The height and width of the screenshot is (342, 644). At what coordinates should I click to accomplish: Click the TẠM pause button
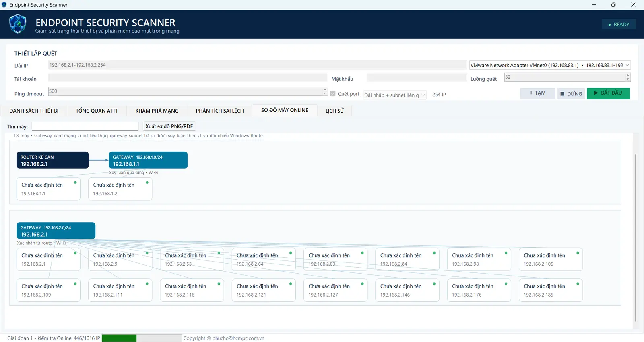(x=538, y=93)
